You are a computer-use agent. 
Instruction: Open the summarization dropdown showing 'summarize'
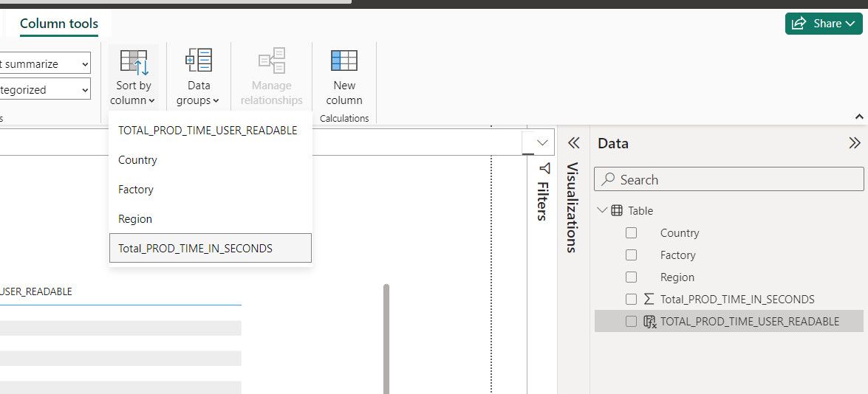coord(44,64)
